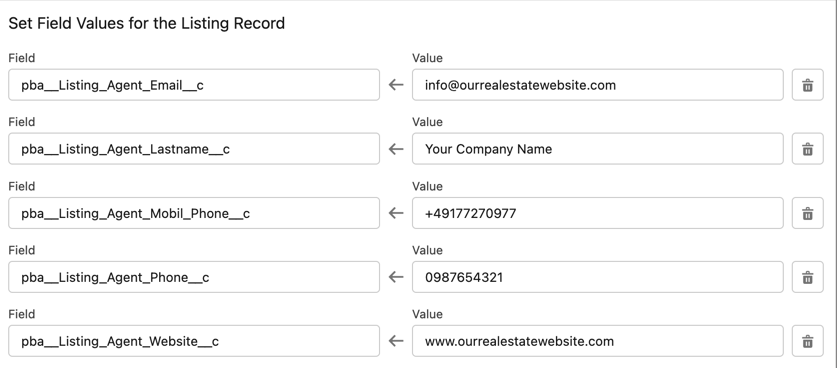This screenshot has height=368, width=837.
Task: Edit the +49177270977 value box
Action: [x=598, y=213]
